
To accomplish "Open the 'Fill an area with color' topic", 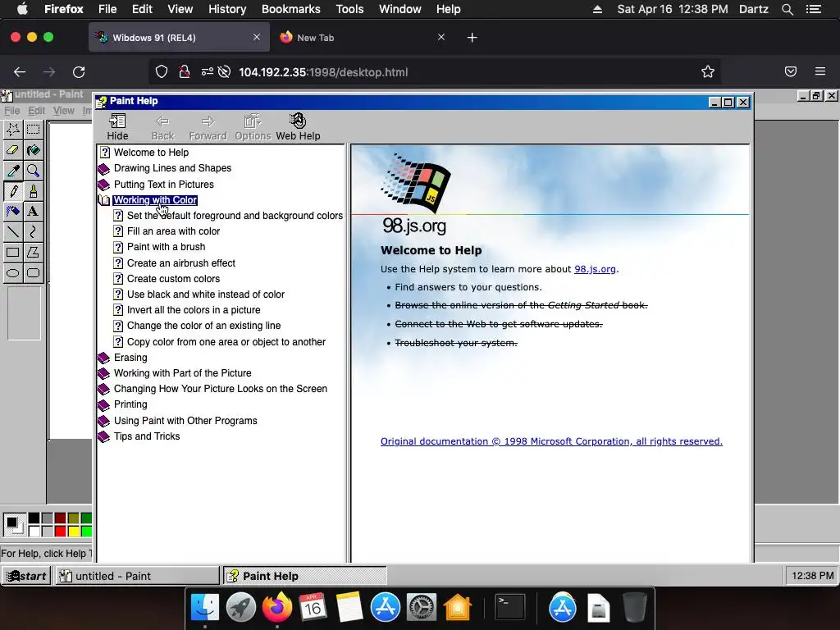I will coord(173,231).
